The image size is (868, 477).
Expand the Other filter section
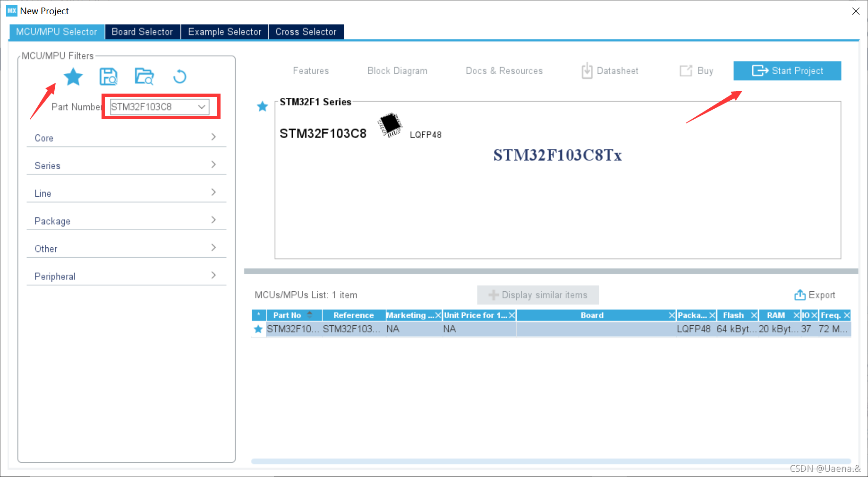pos(126,248)
